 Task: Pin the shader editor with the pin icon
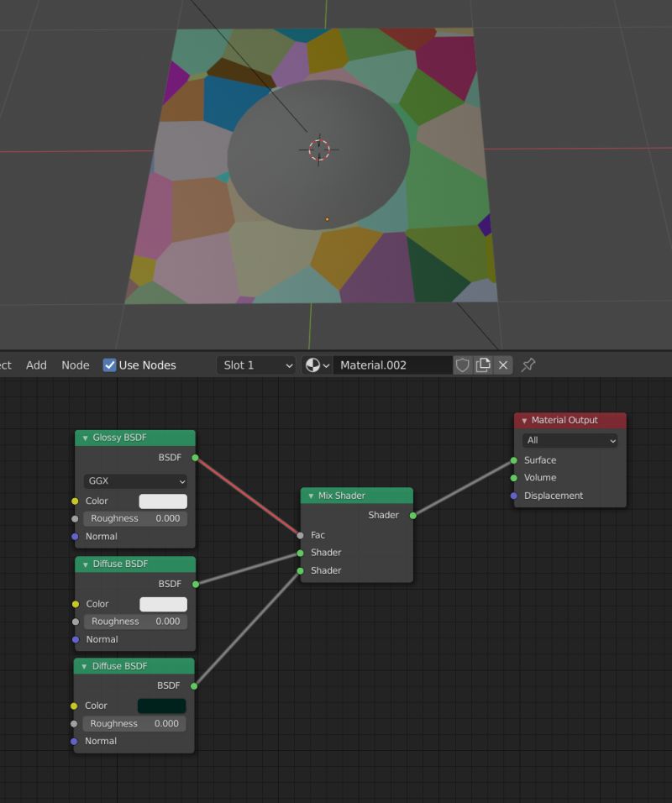coord(528,365)
